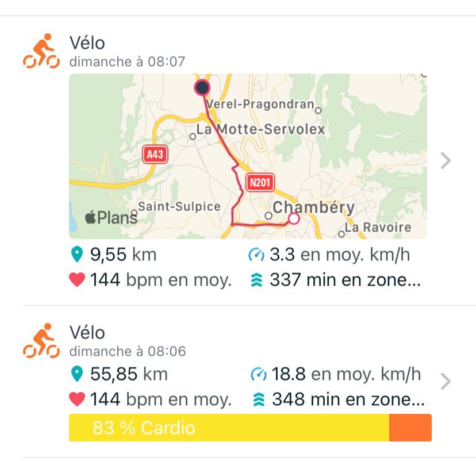The height and width of the screenshot is (461, 476).
Task: Tap the orange cyclist icon of the 08:07 ride
Action: 41,51
